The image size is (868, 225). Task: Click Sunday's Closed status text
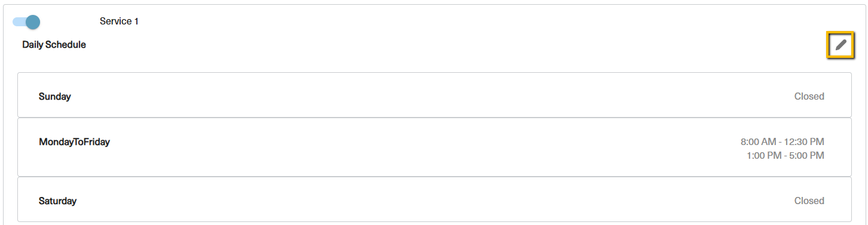click(x=809, y=96)
